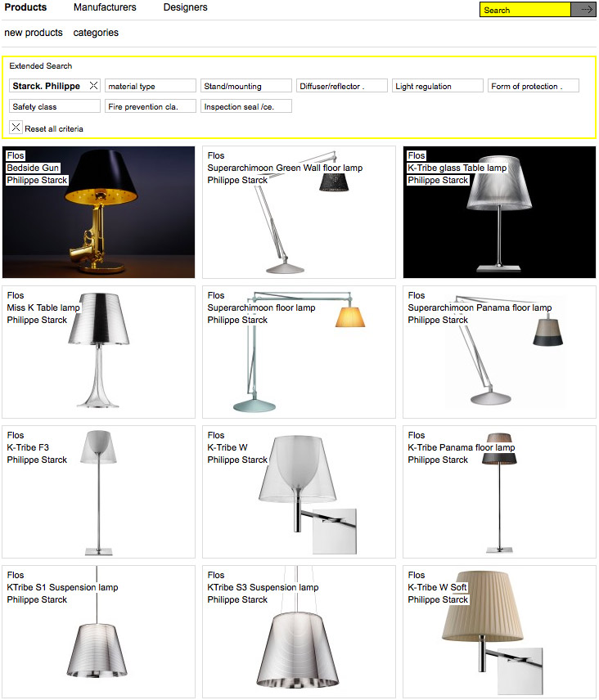Open the categories tab
Viewport: 599px width, 700px height.
(x=96, y=33)
